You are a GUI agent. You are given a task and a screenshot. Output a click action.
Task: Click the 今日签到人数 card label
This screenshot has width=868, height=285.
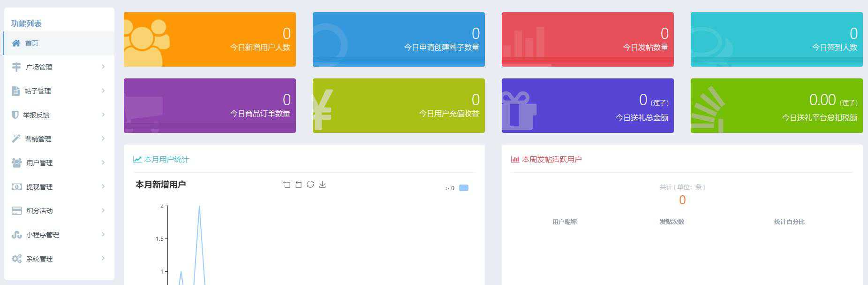(835, 47)
